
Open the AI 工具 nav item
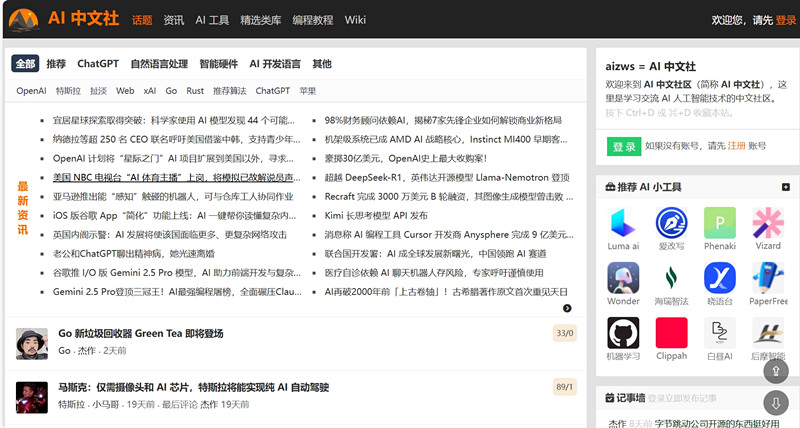(x=212, y=20)
